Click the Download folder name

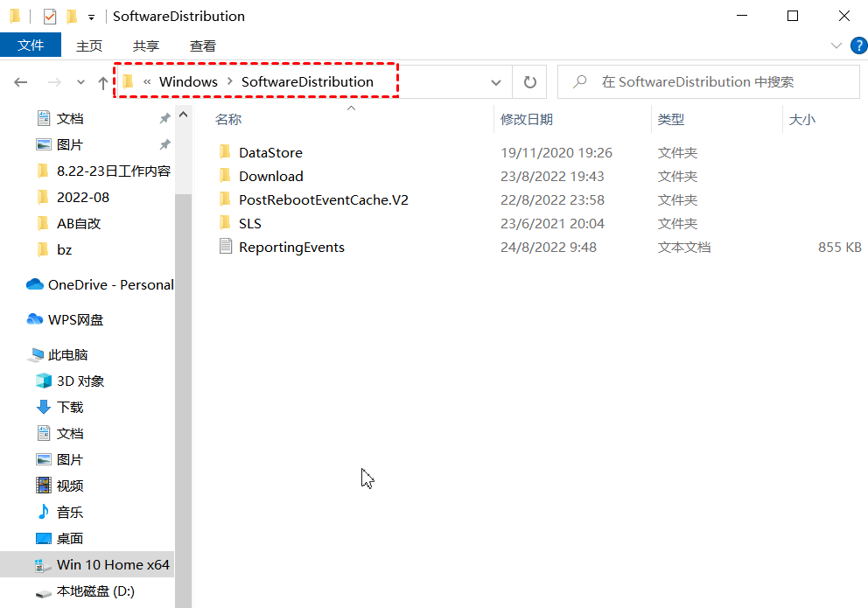tap(271, 177)
